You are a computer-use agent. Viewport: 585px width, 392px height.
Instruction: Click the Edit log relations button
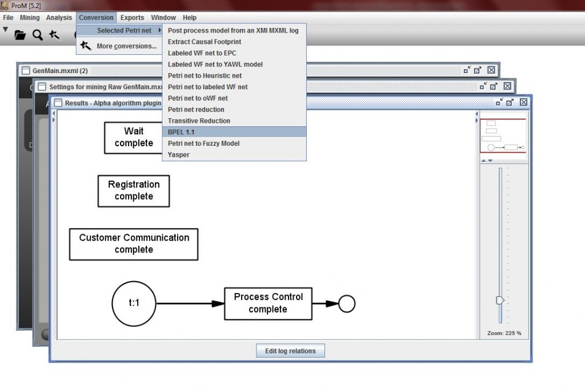290,351
